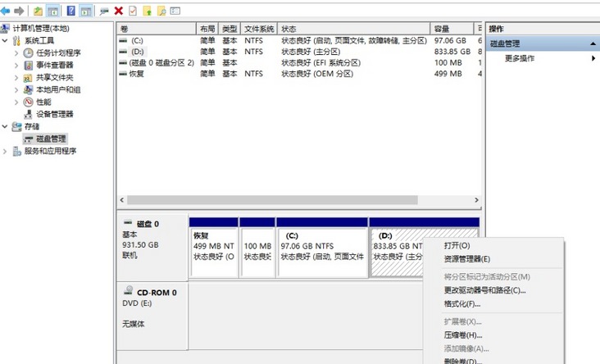The width and height of the screenshot is (600, 364).
Task: Expand the 本地用户和组 node
Action: (16, 89)
